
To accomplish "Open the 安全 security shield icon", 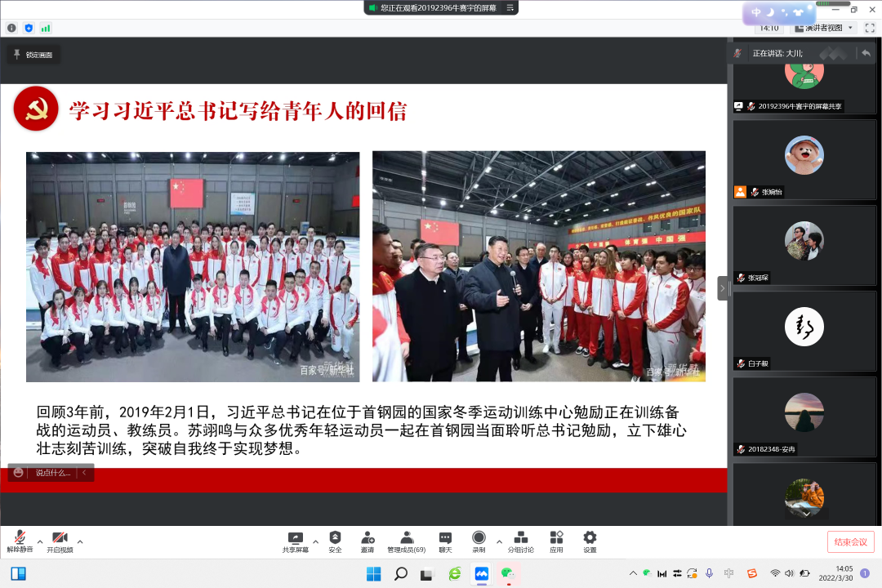I will click(x=336, y=542).
